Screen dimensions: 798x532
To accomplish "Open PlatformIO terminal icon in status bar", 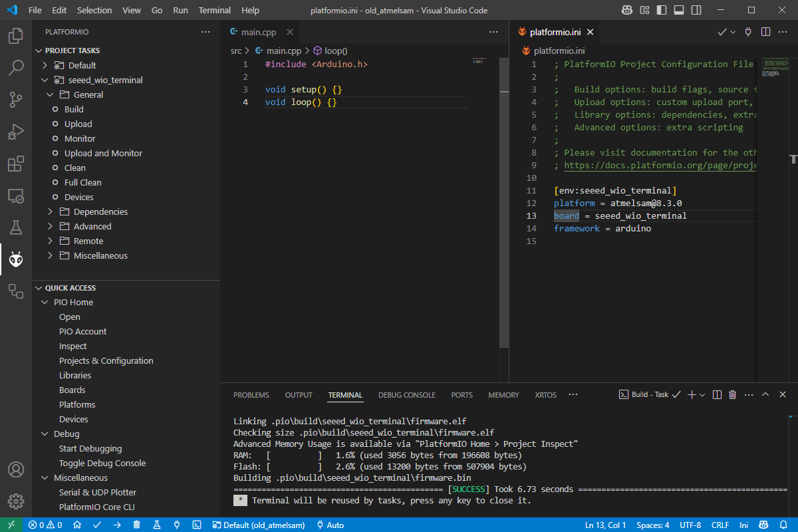I will (x=197, y=525).
